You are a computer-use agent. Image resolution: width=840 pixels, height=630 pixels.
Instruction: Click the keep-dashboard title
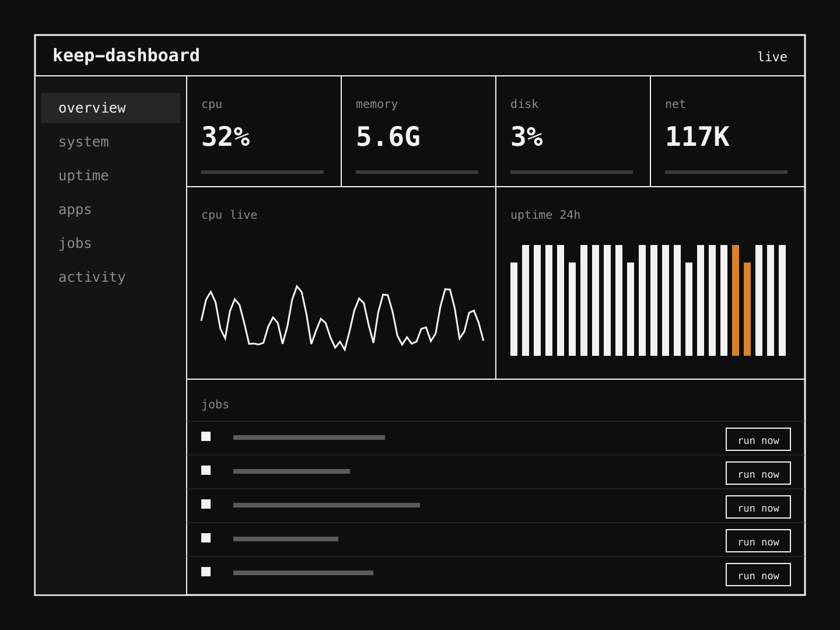[x=126, y=55]
